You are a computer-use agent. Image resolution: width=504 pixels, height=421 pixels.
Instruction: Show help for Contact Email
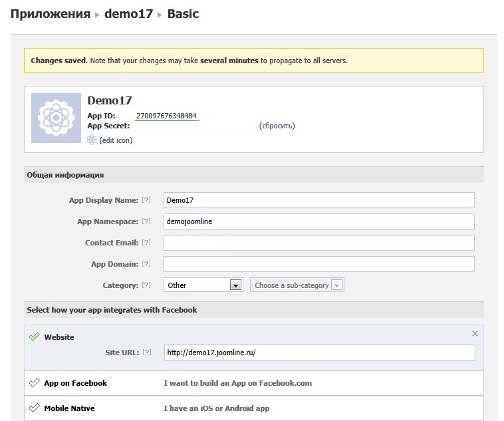[146, 242]
